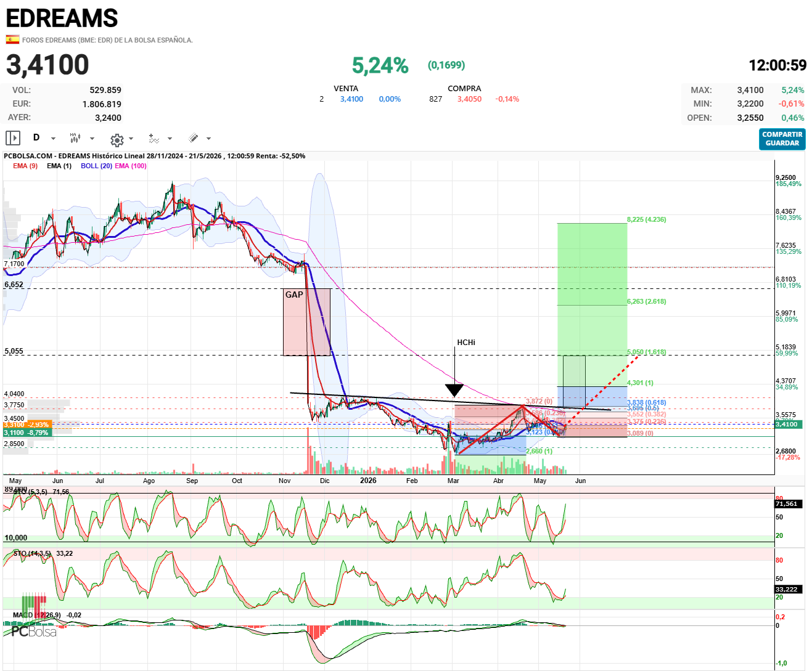Click the 5,24% change percentage
Image resolution: width=812 pixels, height=671 pixels.
[x=380, y=65]
